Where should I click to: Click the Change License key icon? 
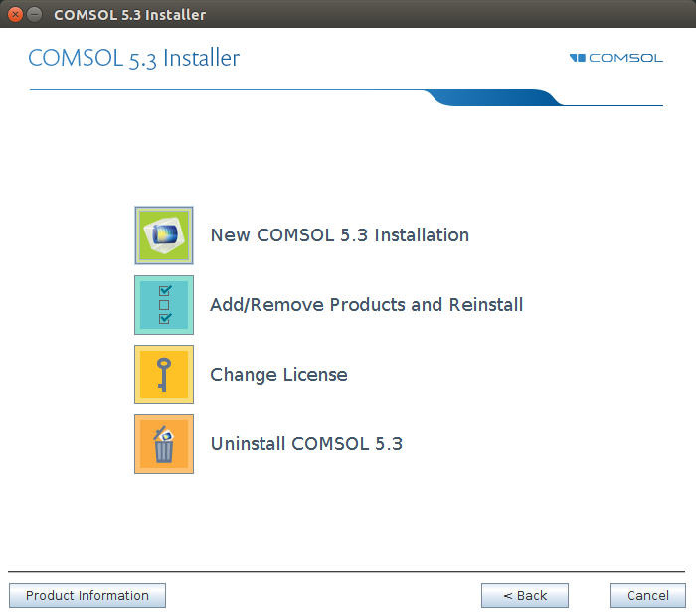[x=164, y=375]
